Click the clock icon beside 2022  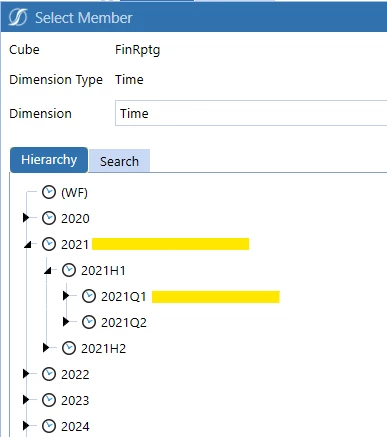[49, 374]
